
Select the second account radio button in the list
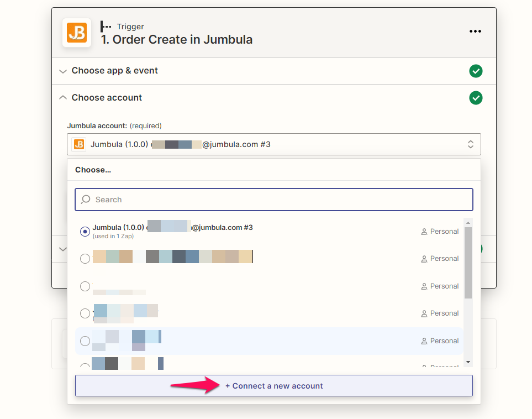coord(85,259)
